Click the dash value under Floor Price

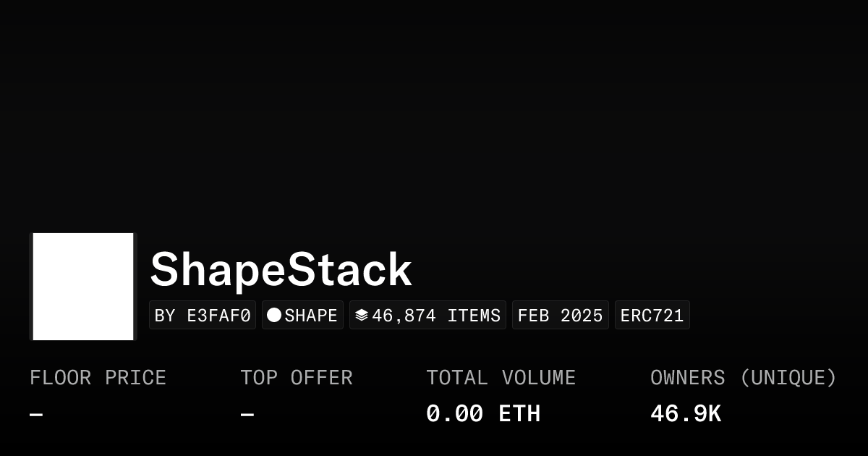coord(36,415)
